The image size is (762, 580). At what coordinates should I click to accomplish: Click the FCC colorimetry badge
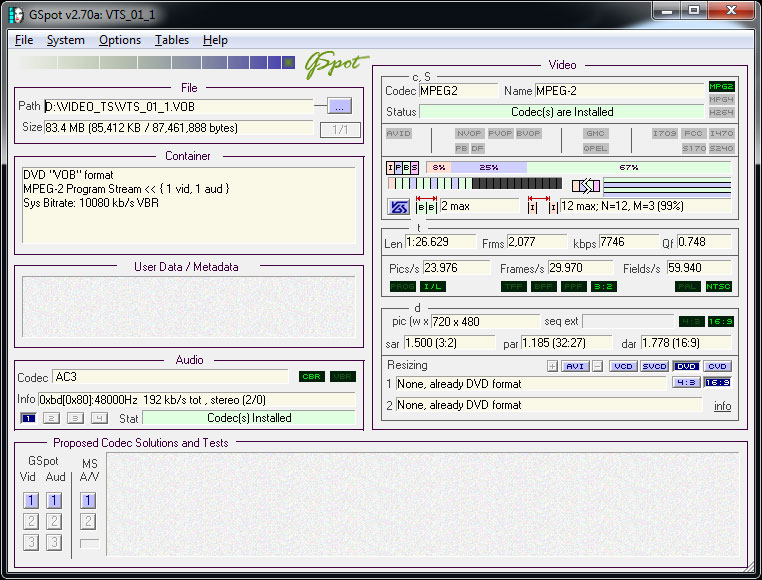(693, 133)
